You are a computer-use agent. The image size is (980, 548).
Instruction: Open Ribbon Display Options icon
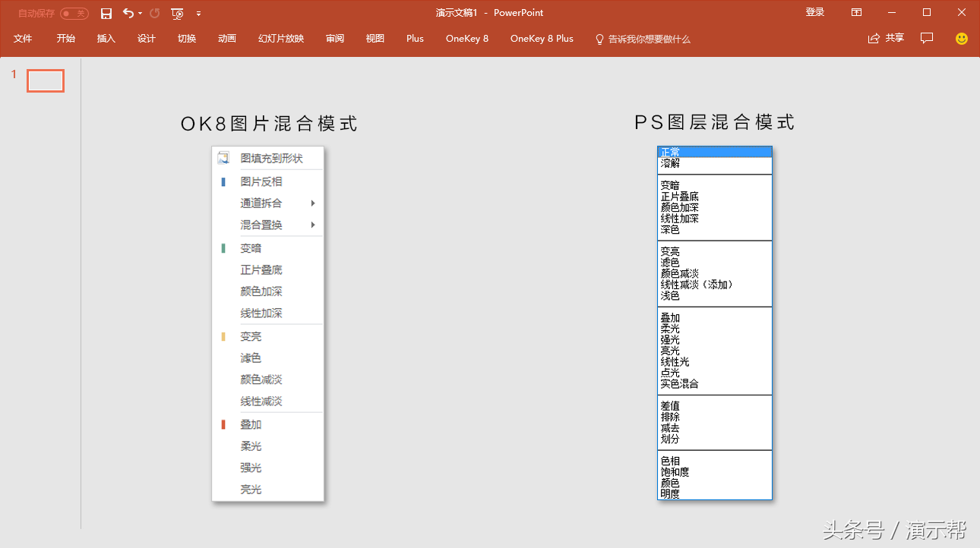(856, 13)
